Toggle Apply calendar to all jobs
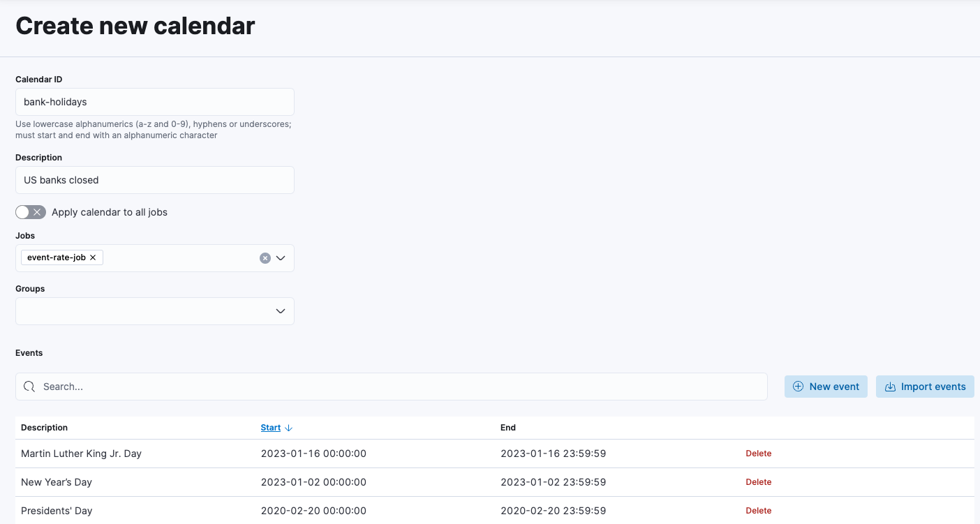The image size is (980, 524). click(31, 212)
